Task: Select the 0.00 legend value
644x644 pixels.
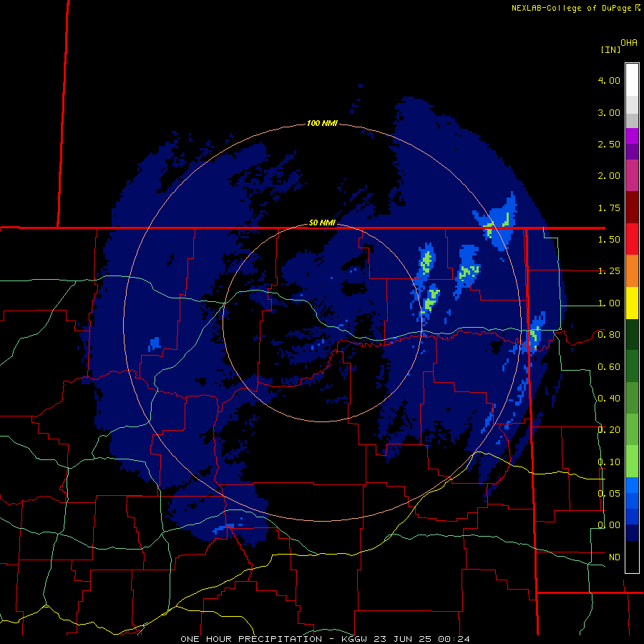Action: [x=609, y=525]
